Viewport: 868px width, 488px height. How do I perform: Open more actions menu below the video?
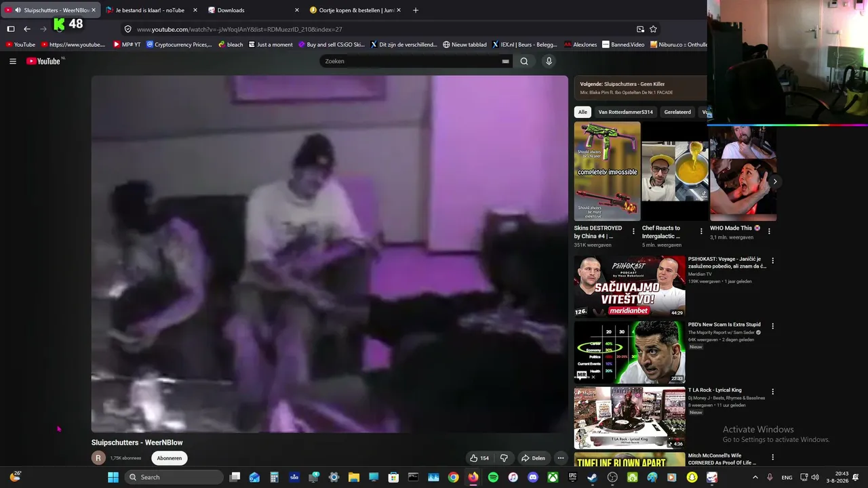click(560, 458)
